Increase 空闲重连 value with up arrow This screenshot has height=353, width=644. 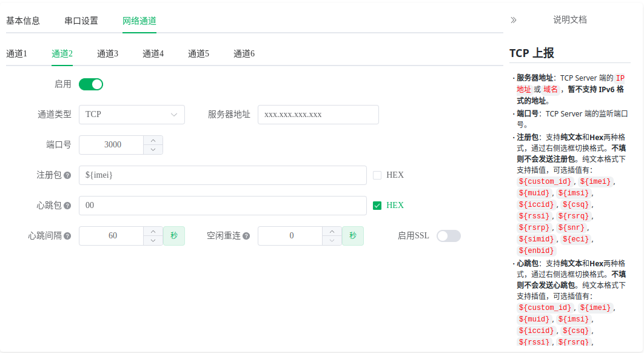[x=332, y=231]
